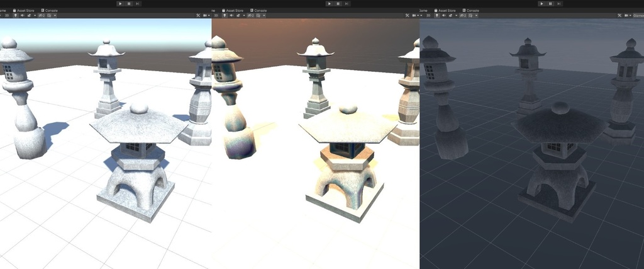
Task: Open grid options dropdown in daylight scene toolbar
Action: 55,15
